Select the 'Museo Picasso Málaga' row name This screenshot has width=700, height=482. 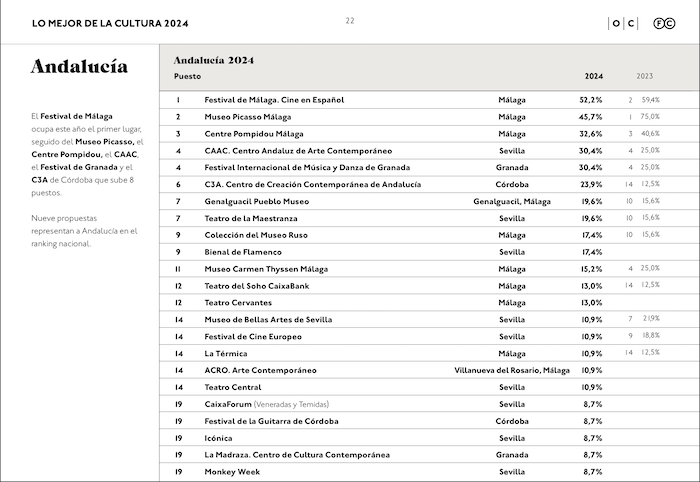(x=248, y=117)
